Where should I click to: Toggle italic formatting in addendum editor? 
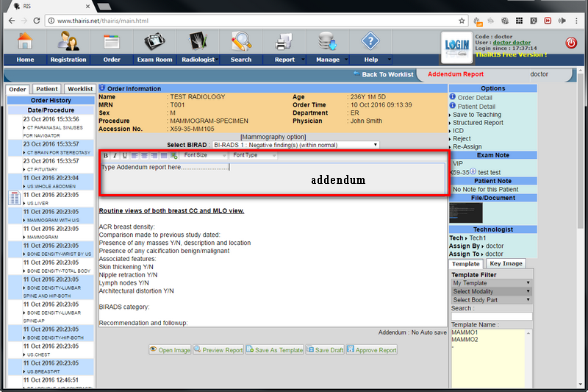click(115, 156)
